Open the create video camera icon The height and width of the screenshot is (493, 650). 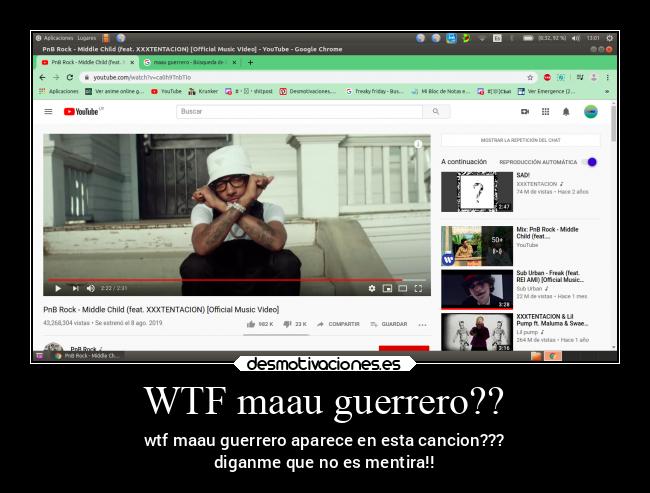click(525, 112)
